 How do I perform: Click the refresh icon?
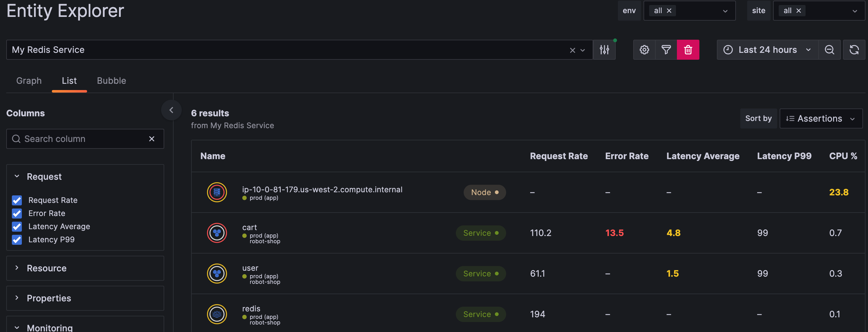click(x=855, y=50)
